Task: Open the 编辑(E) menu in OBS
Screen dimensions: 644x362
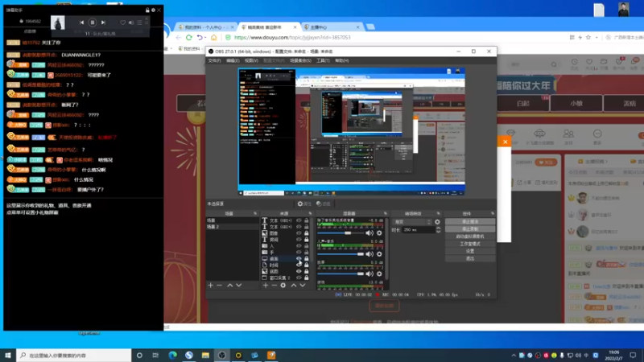Action: tap(233, 60)
